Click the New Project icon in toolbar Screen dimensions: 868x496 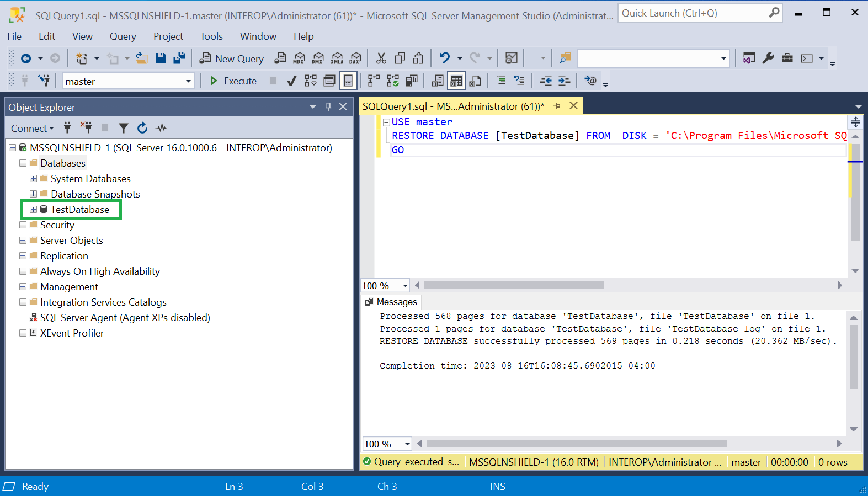coord(82,58)
